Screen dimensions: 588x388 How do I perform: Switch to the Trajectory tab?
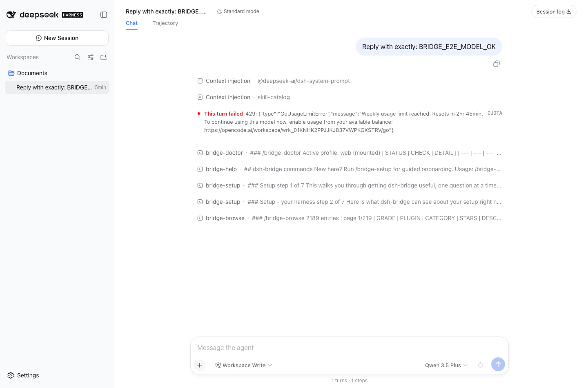pos(165,23)
